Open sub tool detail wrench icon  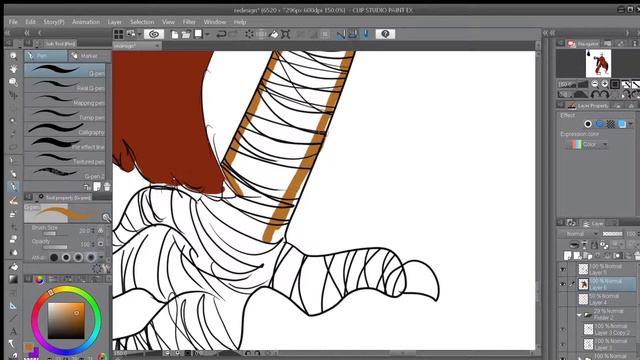pyautogui.click(x=106, y=268)
